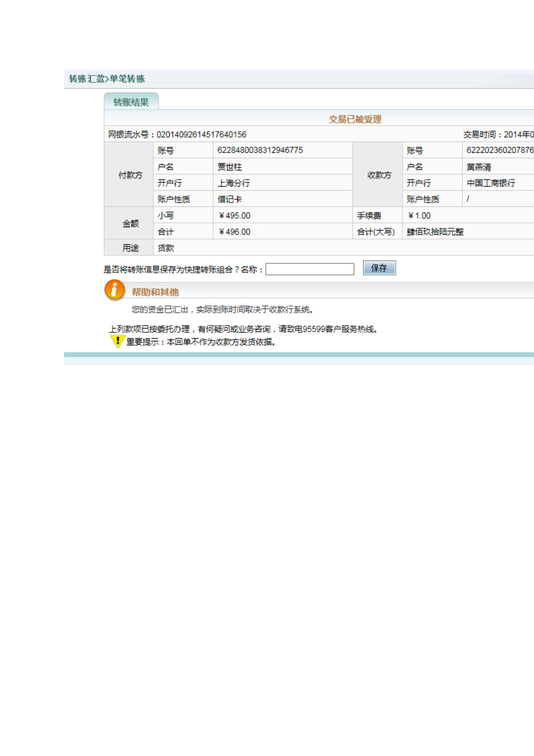Click the payee bank 中国工商银行
Screen dimensions: 534x756
[x=490, y=183]
